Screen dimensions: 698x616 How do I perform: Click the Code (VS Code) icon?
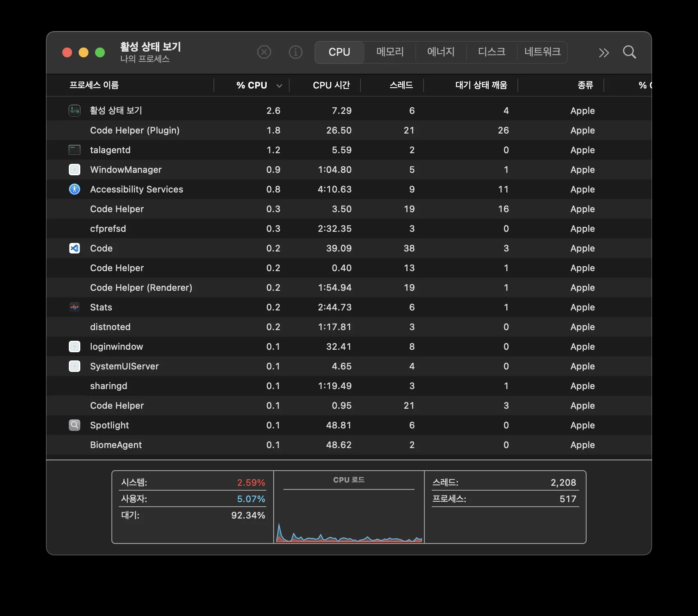75,248
